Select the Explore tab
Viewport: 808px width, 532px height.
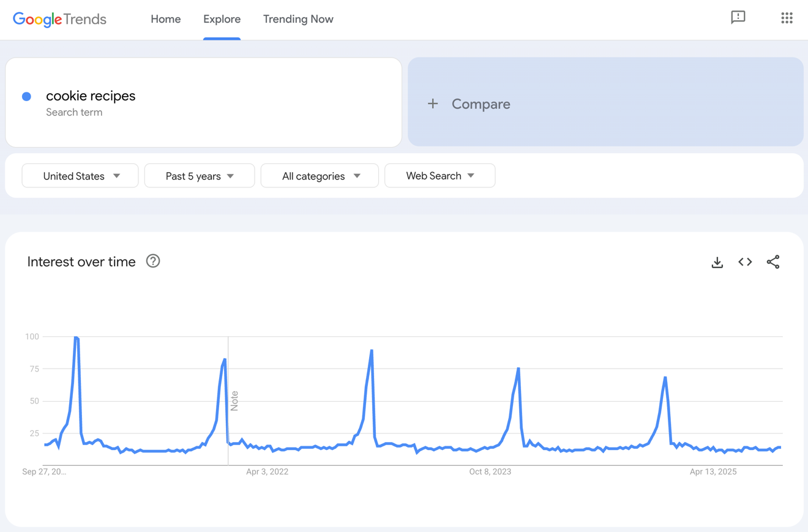[x=222, y=19]
